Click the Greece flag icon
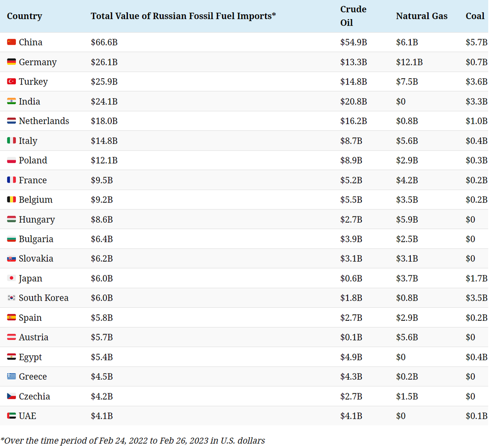Image resolution: width=489 pixels, height=448 pixels. pos(11,377)
